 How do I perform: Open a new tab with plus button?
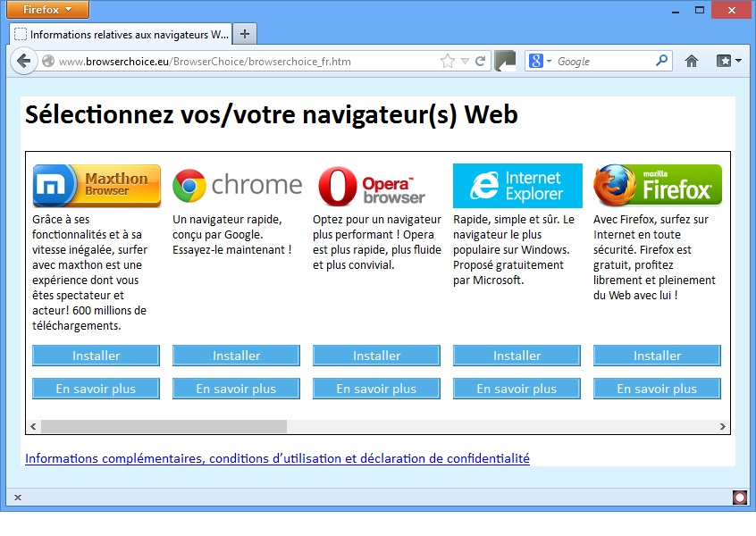[x=245, y=34]
